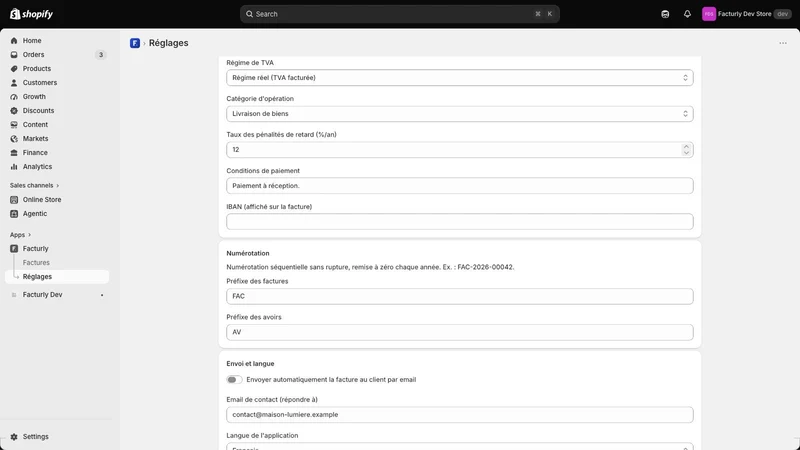Click the Facturly Dev app icon

[14, 294]
